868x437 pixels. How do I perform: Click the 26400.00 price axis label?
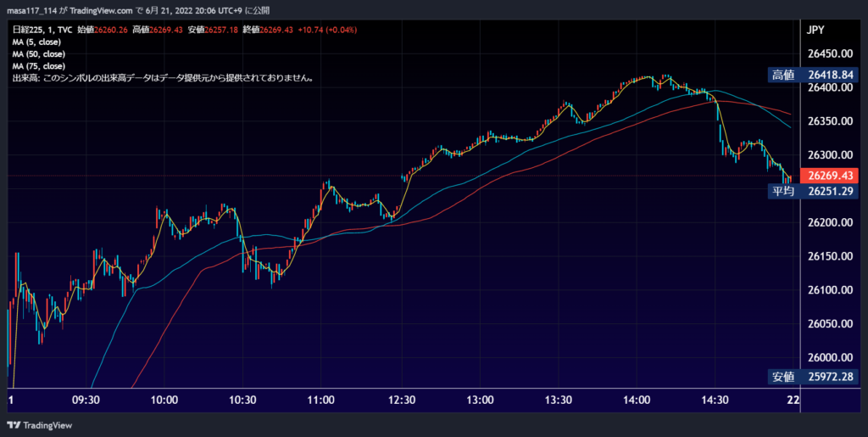(x=829, y=87)
